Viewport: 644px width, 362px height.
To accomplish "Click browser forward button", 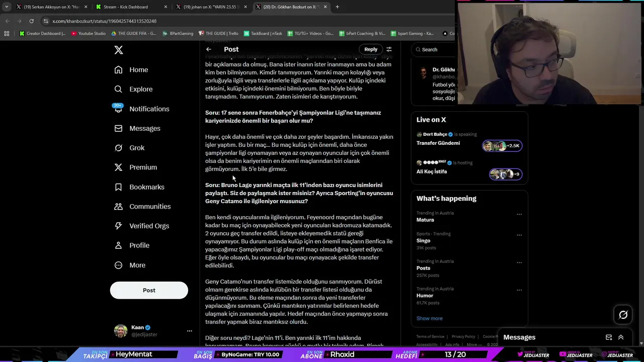I will [x=19, y=21].
